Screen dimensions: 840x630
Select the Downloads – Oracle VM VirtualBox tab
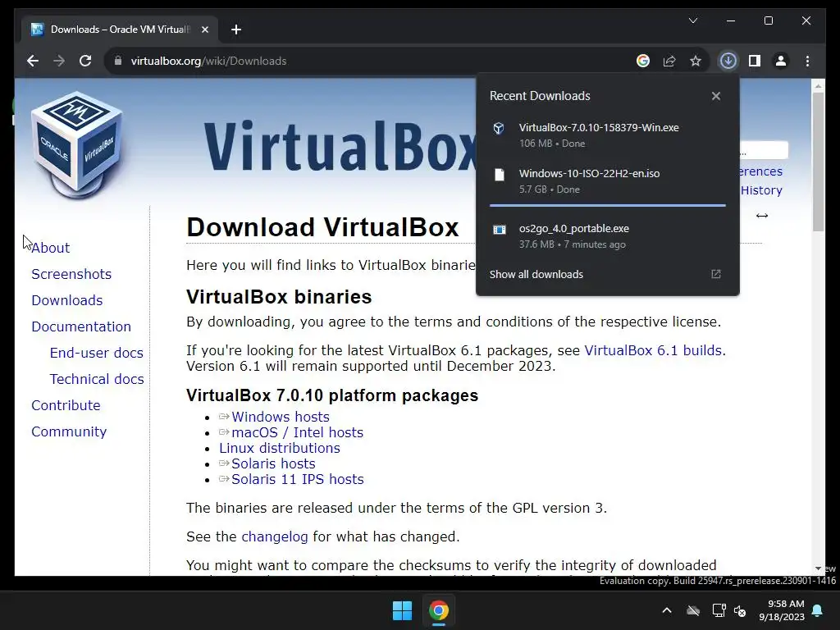click(120, 30)
